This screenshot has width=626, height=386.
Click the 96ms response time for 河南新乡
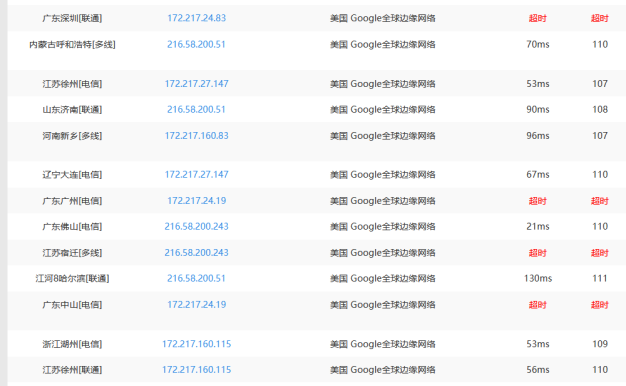[x=538, y=136]
